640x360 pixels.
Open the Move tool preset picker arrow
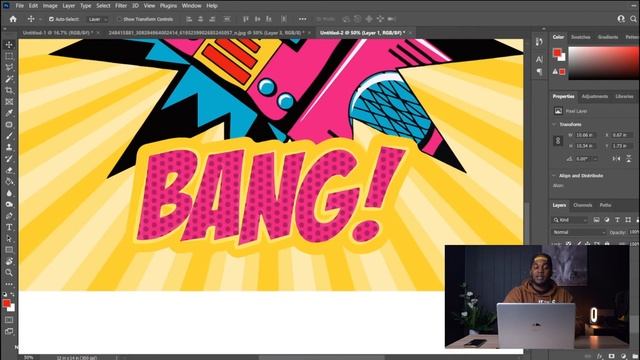point(40,19)
